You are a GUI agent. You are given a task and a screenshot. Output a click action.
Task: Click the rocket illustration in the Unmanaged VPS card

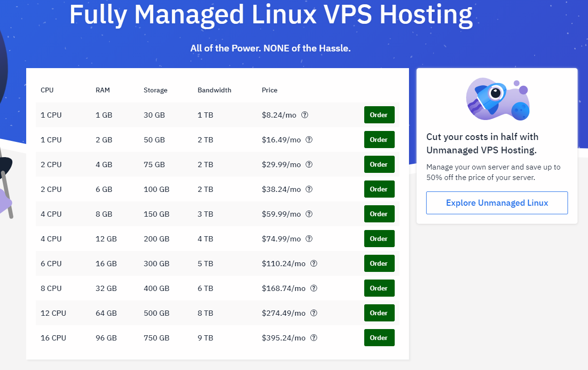pos(497,99)
